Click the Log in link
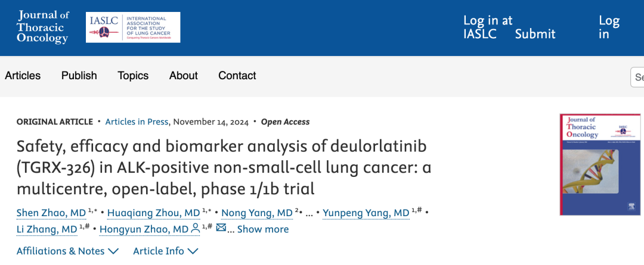This screenshot has height=265, width=644. [609, 27]
